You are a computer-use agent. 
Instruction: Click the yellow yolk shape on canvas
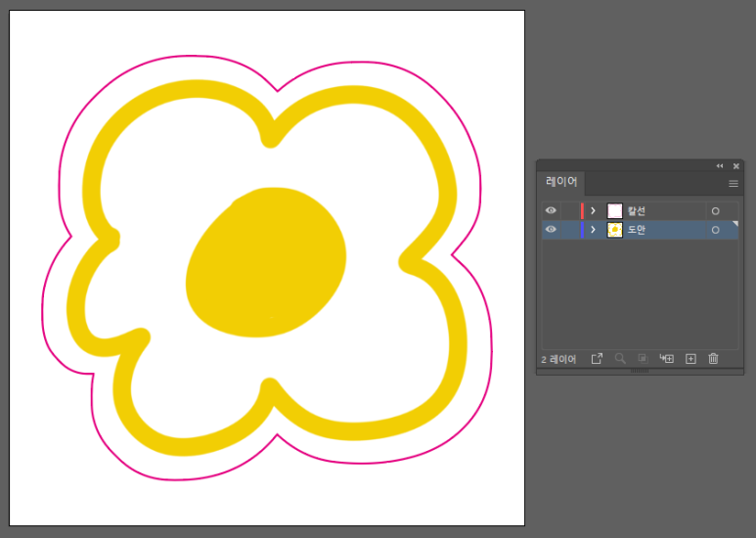[266, 263]
